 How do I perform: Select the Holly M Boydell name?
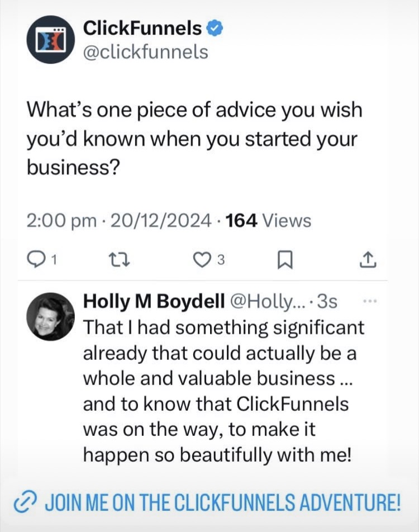153,302
